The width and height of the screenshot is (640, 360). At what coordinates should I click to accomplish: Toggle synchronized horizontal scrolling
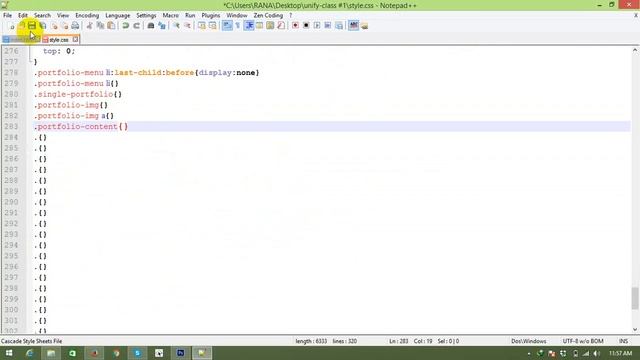coord(212,26)
